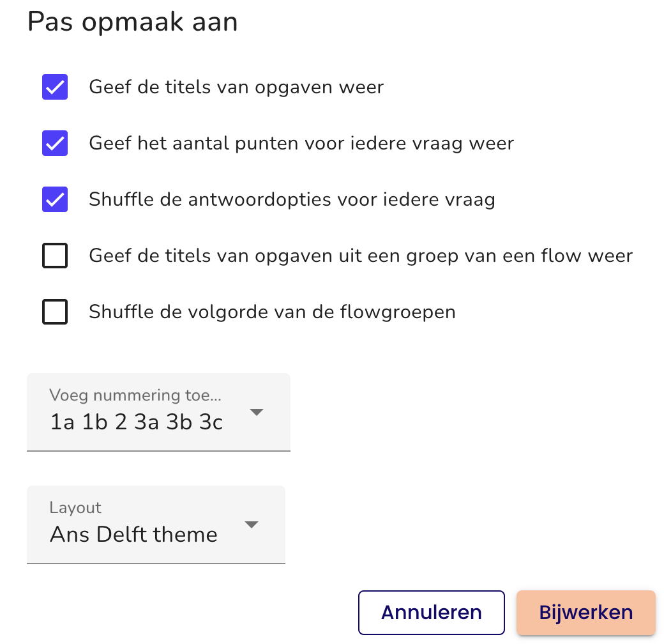Expand the Layout theme dropdown
The height and width of the screenshot is (644, 664).
[x=156, y=525]
